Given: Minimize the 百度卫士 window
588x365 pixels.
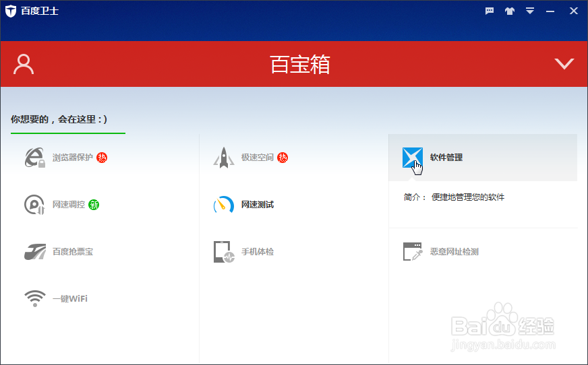Looking at the screenshot, I should pyautogui.click(x=550, y=11).
